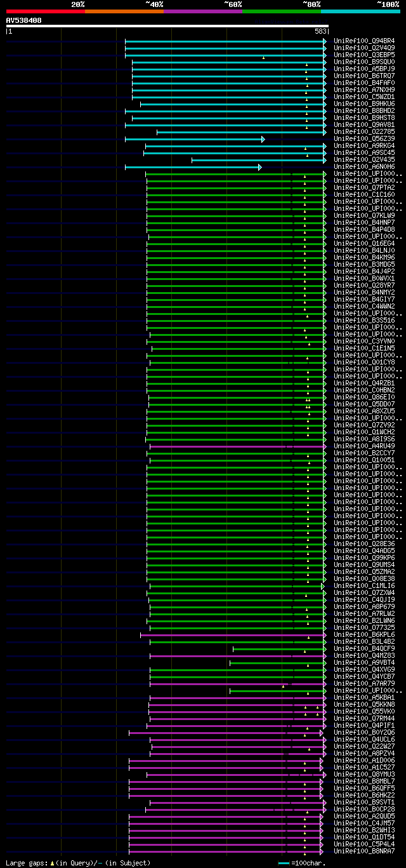
Task: Click label UniRef100_Q8YMU3
Action: 364,775
